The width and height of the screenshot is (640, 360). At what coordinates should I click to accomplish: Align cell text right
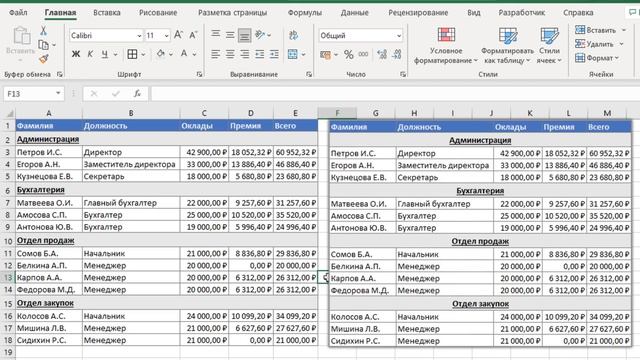244,54
